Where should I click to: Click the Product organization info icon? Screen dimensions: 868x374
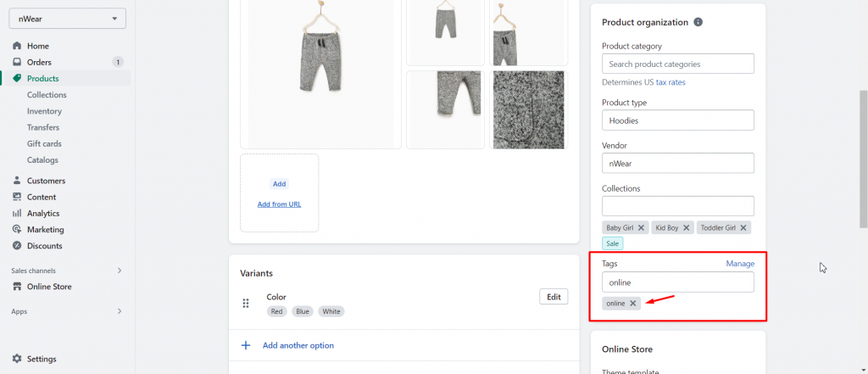click(698, 22)
